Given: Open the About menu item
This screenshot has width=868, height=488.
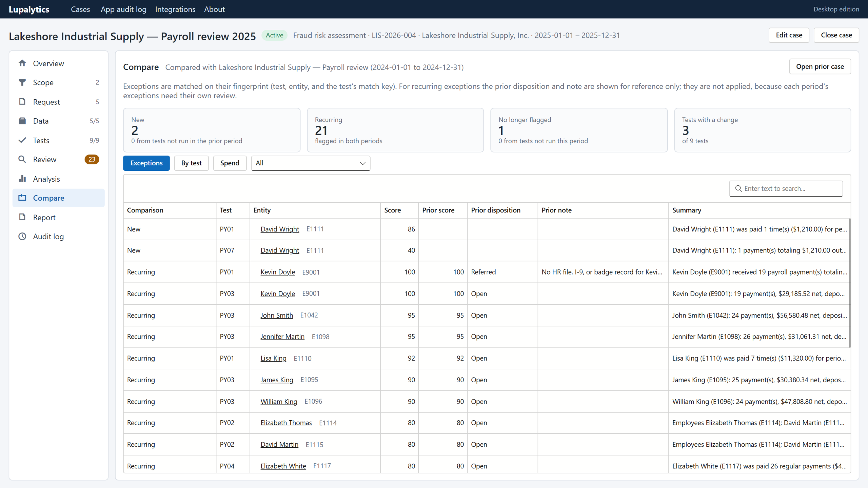Looking at the screenshot, I should 214,9.
